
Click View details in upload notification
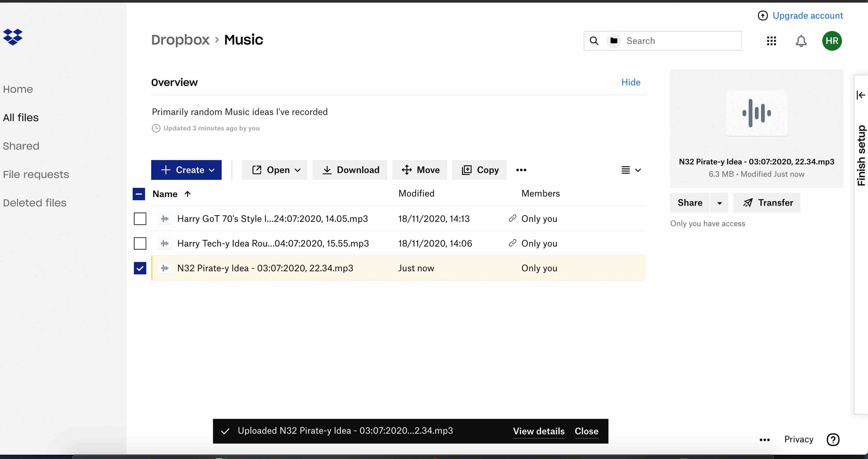tap(538, 431)
